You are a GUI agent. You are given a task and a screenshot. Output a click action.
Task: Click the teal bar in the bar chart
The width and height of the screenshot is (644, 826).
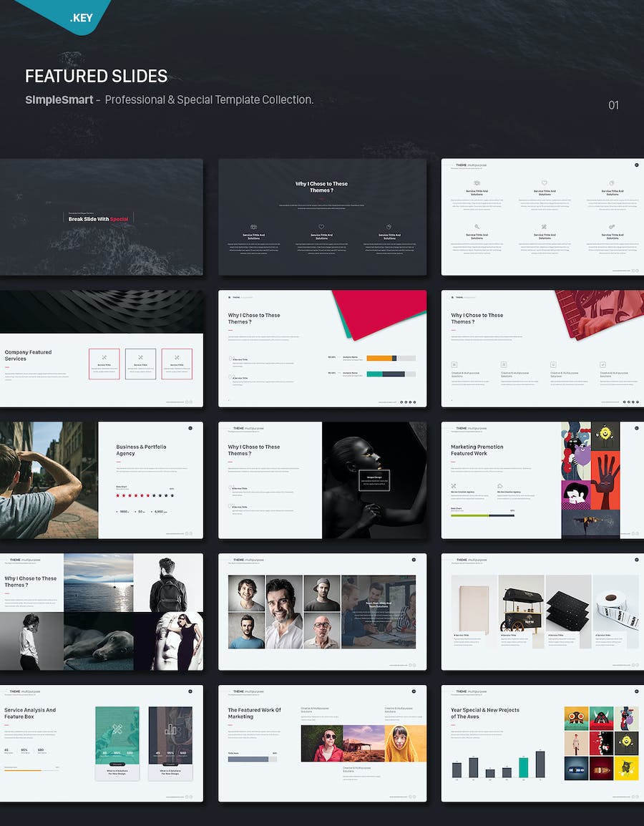524,767
